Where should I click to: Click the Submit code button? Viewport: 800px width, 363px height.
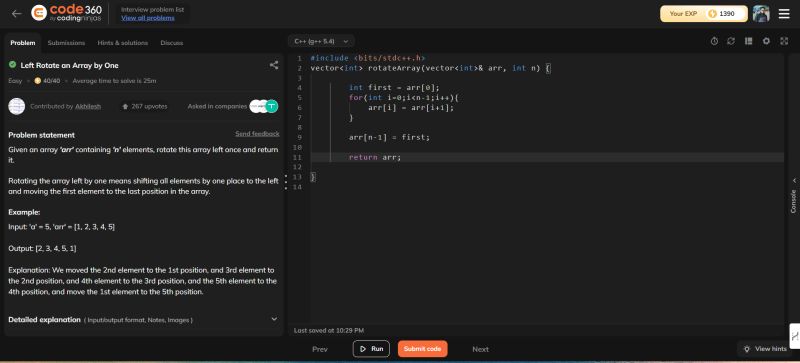(x=422, y=349)
